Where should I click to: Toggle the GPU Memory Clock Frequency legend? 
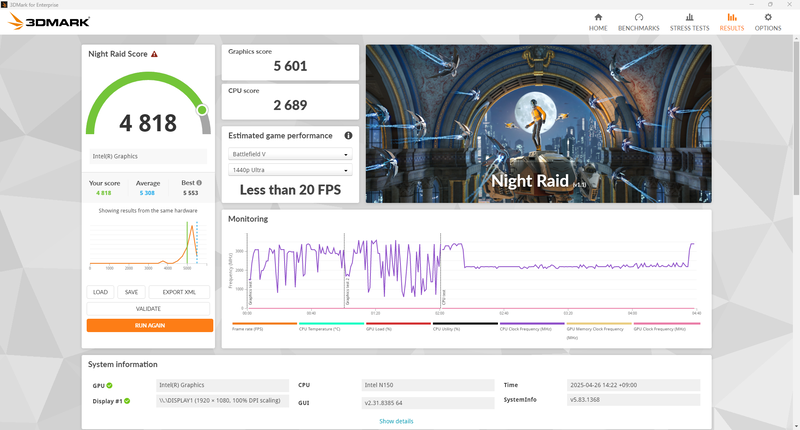(598, 329)
